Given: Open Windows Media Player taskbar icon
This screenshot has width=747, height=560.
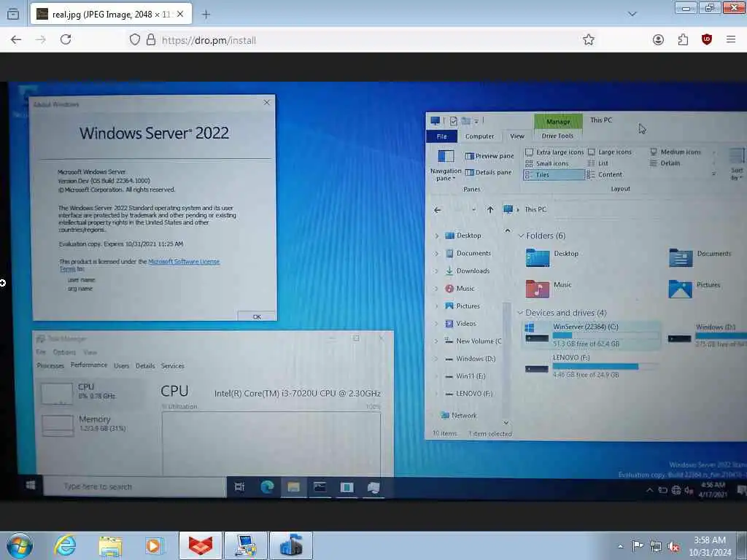Looking at the screenshot, I should [154, 546].
